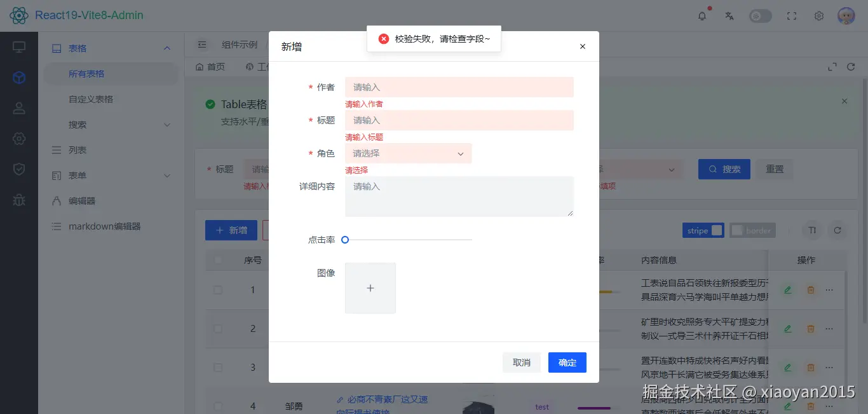The height and width of the screenshot is (414, 868).
Task: Open the user avatar menu
Action: point(846,16)
